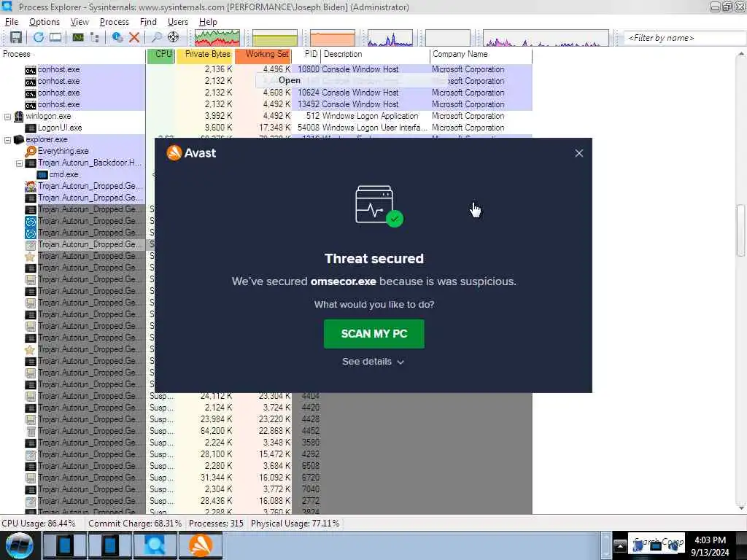Show hidden tray icons arrow
Image resolution: width=747 pixels, height=560 pixels.
tap(620, 545)
